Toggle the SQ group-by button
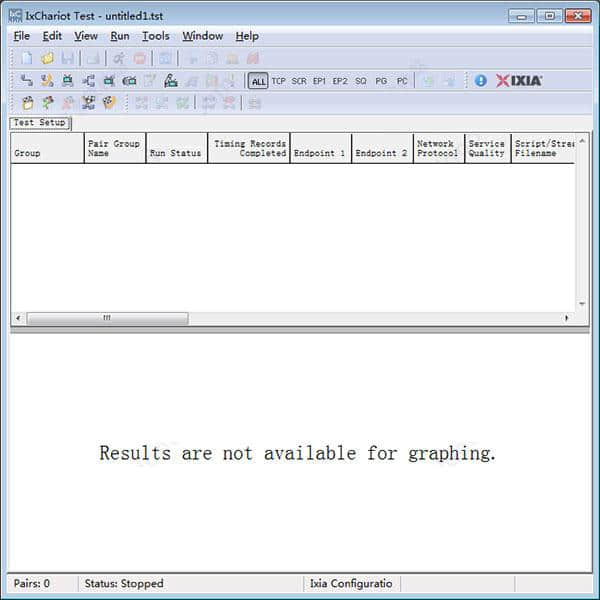This screenshot has width=600, height=600. coord(360,81)
